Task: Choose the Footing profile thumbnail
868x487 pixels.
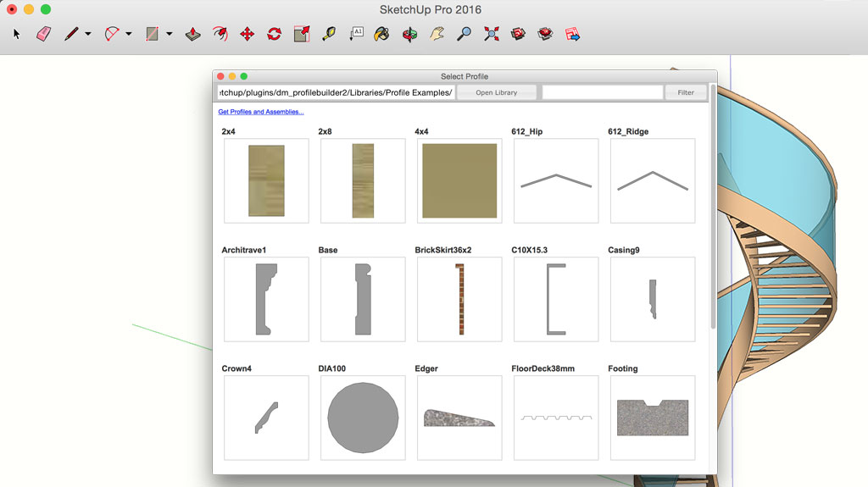Action: point(653,418)
